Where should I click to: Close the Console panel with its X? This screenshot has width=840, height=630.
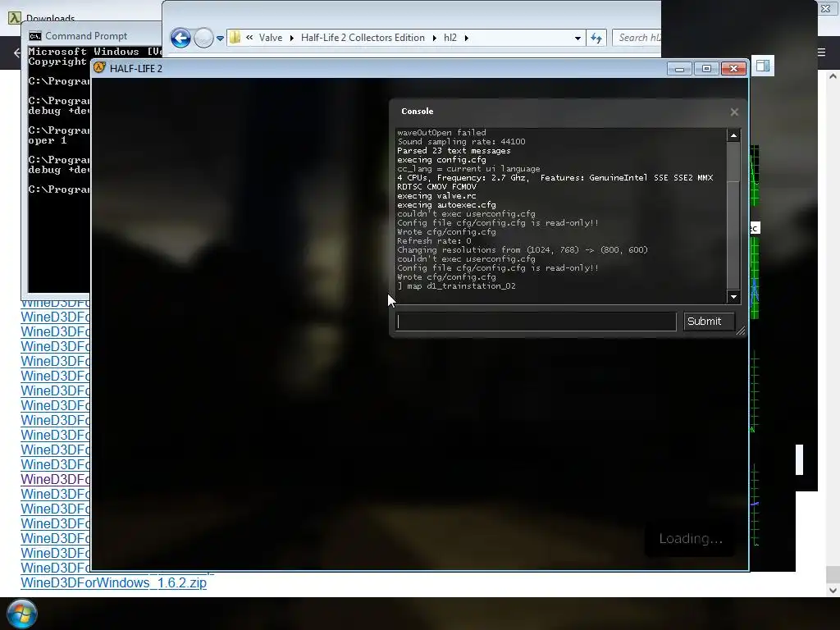tap(734, 112)
